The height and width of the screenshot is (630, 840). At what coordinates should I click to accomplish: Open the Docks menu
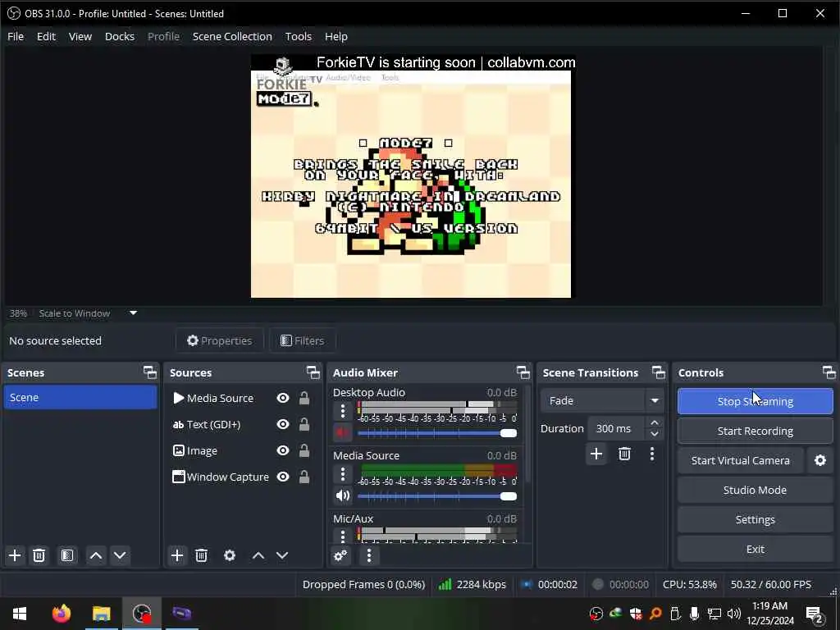[120, 36]
